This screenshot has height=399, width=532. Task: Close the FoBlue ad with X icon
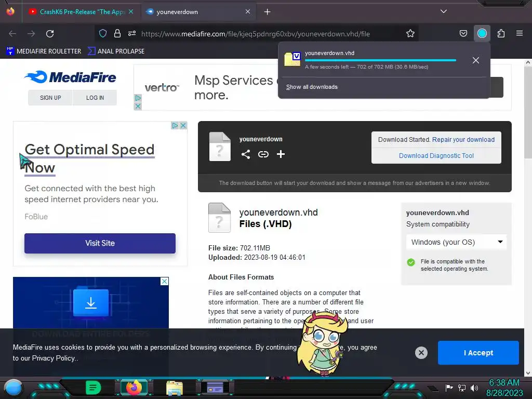click(x=183, y=126)
